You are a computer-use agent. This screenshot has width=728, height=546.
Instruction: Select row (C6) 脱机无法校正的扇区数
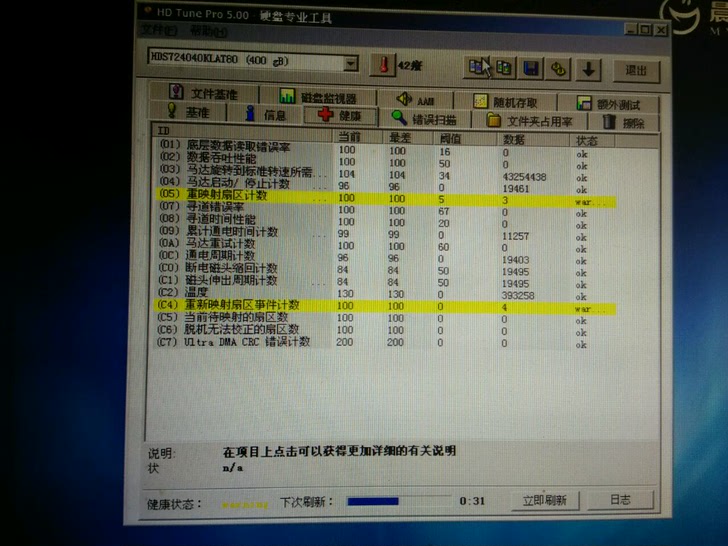tap(384, 331)
